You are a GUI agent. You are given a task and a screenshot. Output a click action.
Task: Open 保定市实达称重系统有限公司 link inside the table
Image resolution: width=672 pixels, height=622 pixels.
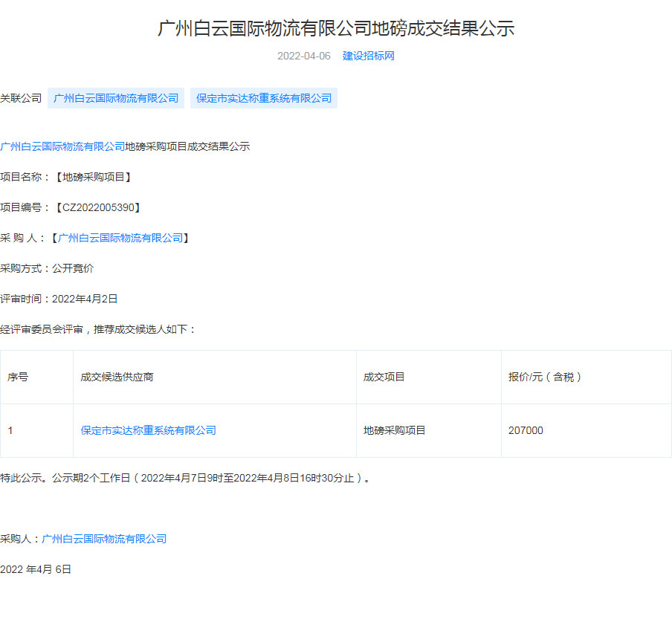[x=148, y=430]
